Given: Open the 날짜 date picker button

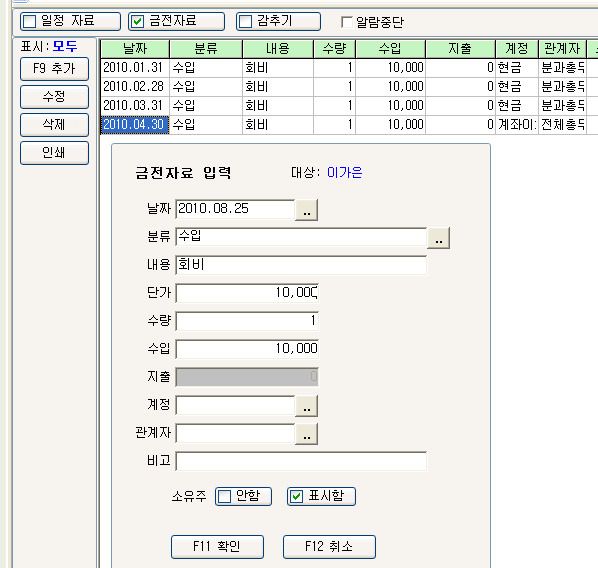Looking at the screenshot, I should [x=306, y=210].
